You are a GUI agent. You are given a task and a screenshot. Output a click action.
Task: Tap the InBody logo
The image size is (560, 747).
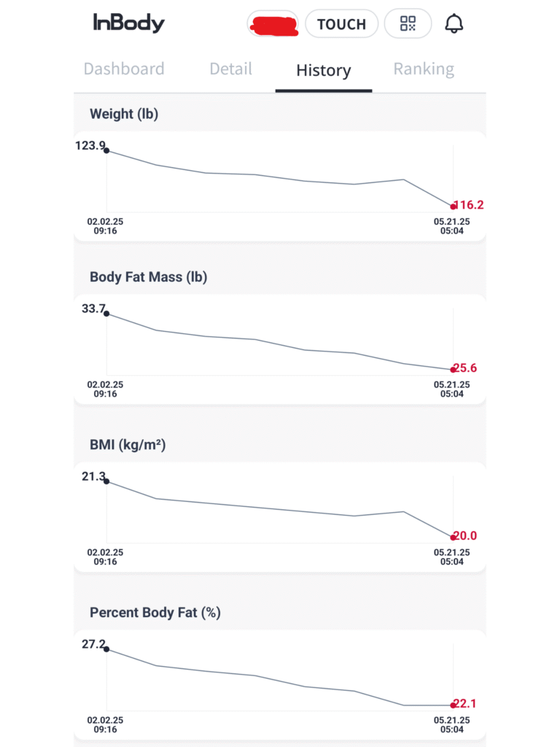click(x=128, y=23)
